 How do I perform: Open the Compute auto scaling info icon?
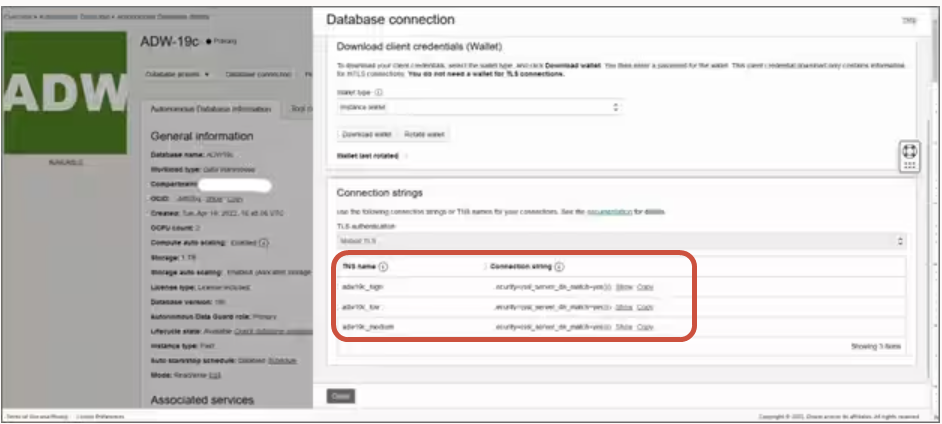(263, 243)
